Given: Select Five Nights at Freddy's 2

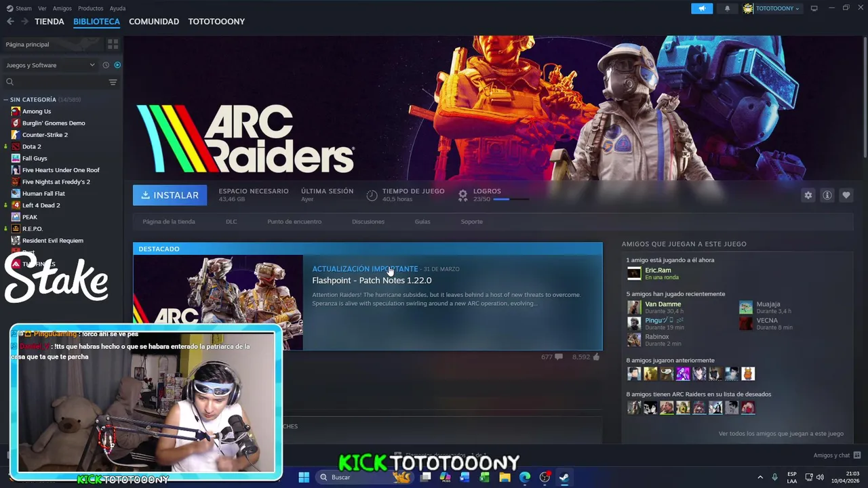Looking at the screenshot, I should point(56,182).
